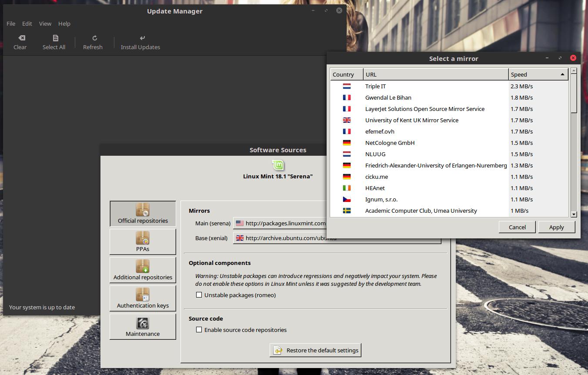Viewport: 588px width, 375px height.
Task: Click the Swedish flag beside Academic Computer Club
Action: pyautogui.click(x=347, y=211)
